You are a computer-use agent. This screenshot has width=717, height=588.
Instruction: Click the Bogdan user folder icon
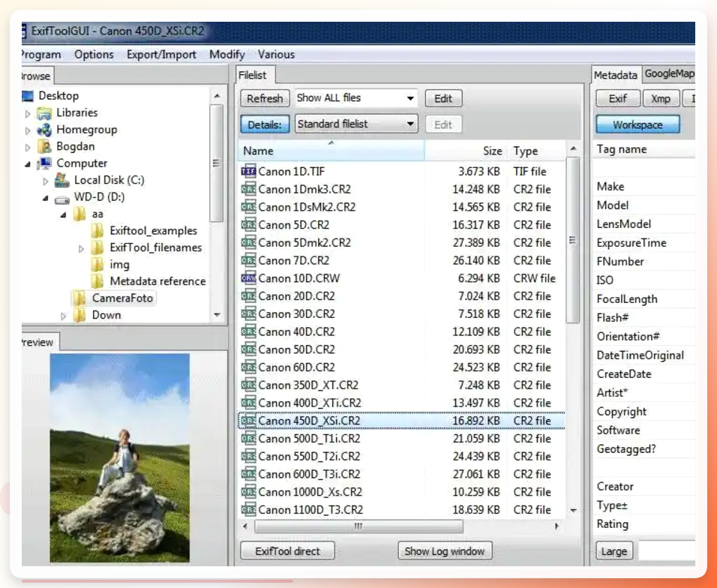coord(44,147)
